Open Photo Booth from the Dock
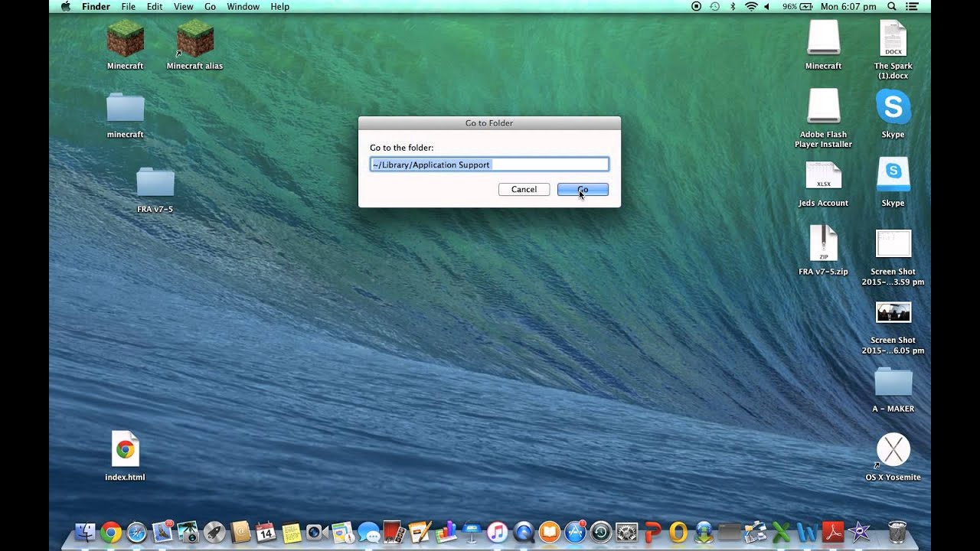 [394, 532]
